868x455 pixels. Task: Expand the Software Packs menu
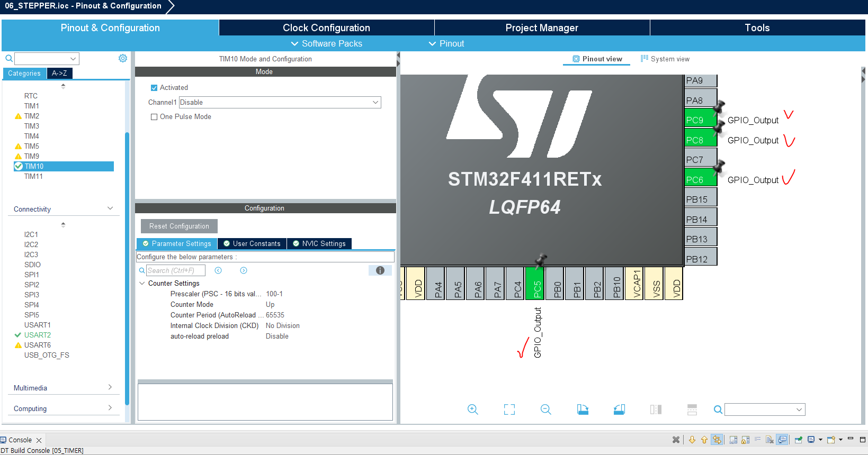327,43
